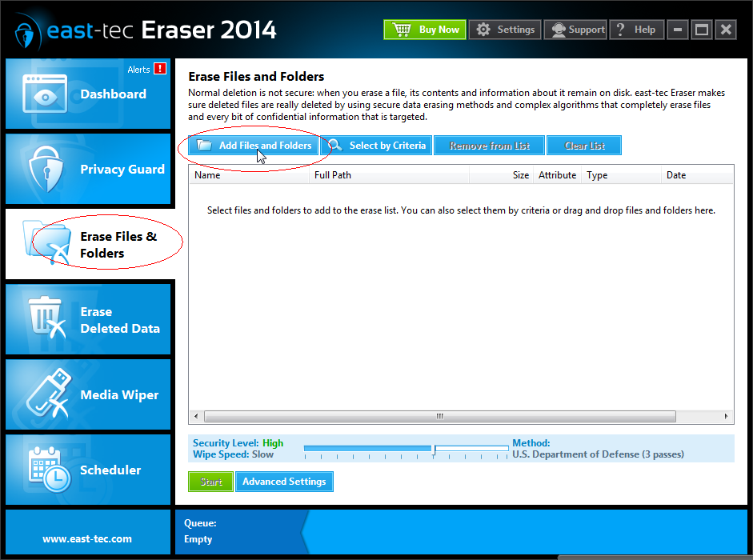The image size is (753, 560).
Task: Open the Dashboard section
Action: pyautogui.click(x=113, y=94)
